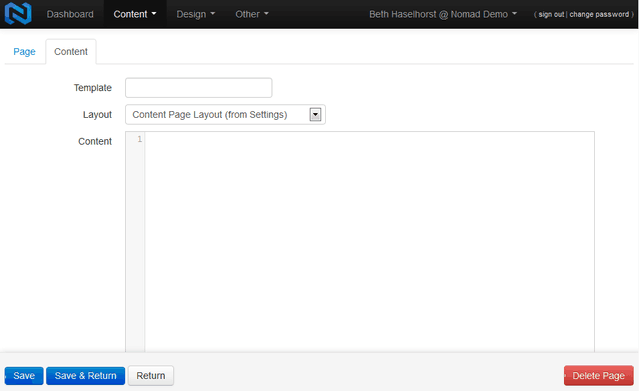
Task: Click the Nomad logo icon
Action: [18, 13]
